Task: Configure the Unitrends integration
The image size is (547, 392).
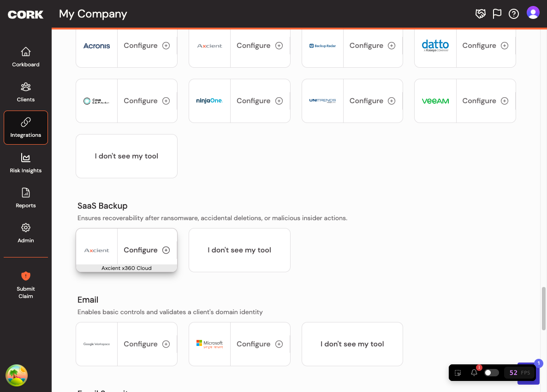Action: point(366,101)
